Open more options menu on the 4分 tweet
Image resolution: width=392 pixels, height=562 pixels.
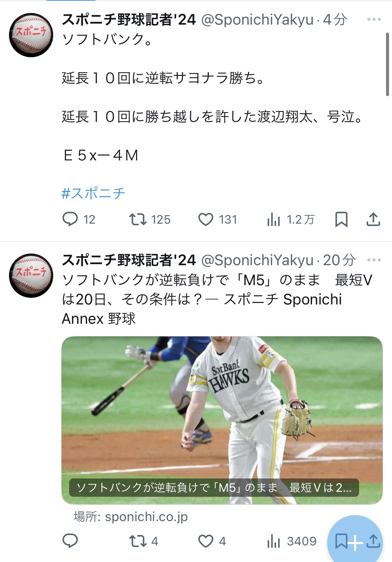[x=374, y=20]
